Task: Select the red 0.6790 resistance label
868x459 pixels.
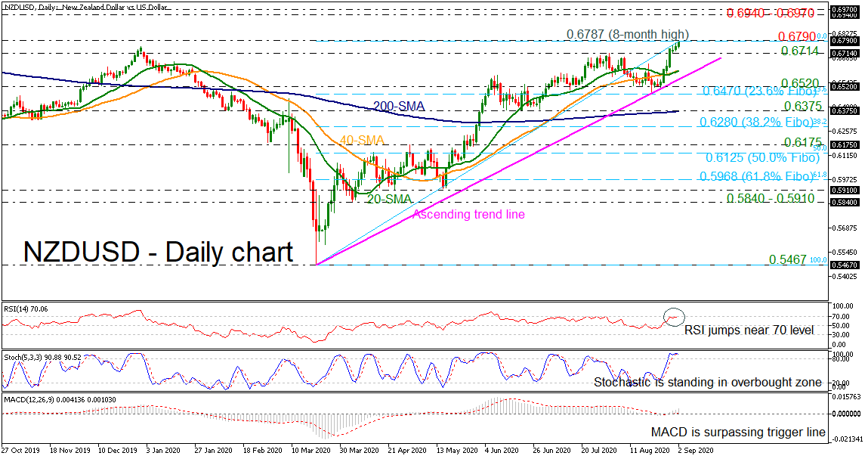Action: (x=796, y=36)
